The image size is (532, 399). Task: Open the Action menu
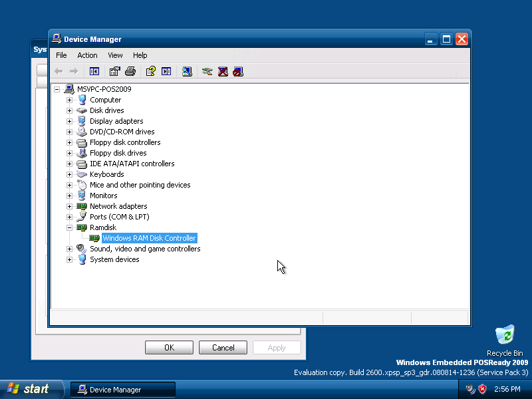pyautogui.click(x=87, y=55)
